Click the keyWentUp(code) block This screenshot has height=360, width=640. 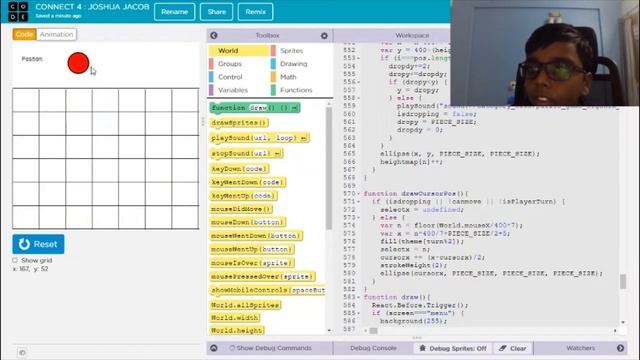244,196
